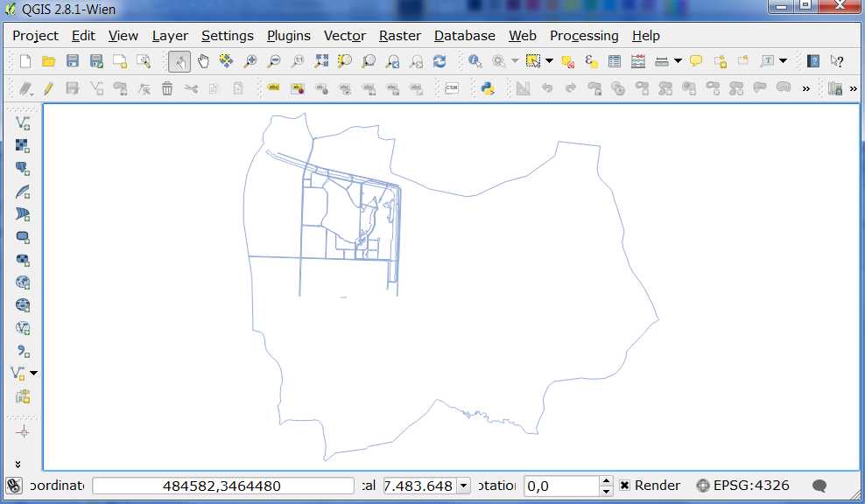The width and height of the screenshot is (865, 504).
Task: Activate the Measure Line ruler tool
Action: tap(661, 61)
